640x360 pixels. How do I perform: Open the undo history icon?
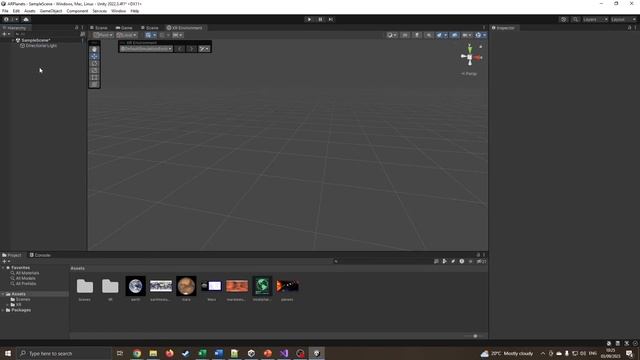[x=564, y=20]
